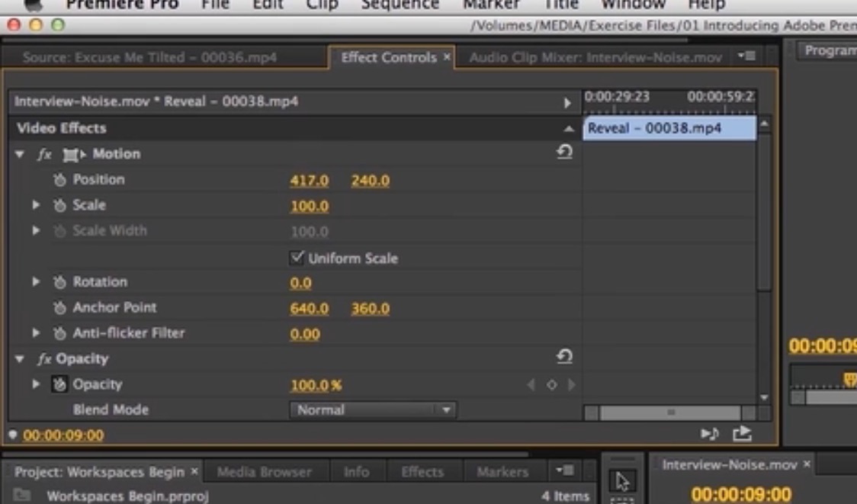Uncheck the Uniform Scale checkbox
The image size is (857, 504).
click(x=297, y=258)
